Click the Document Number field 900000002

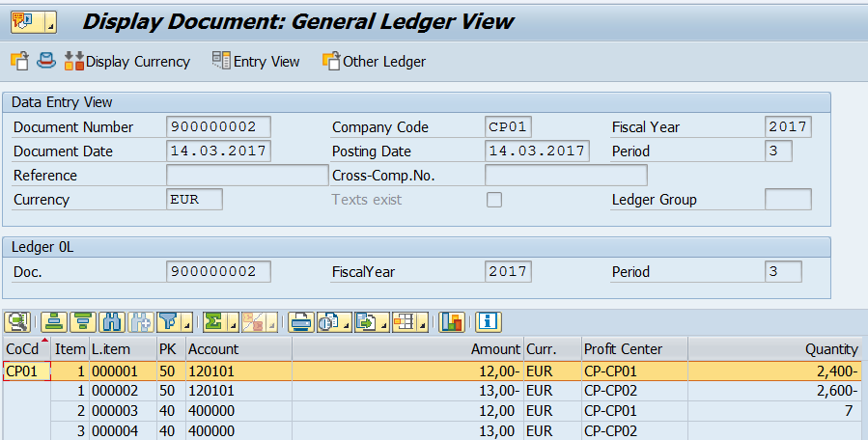coord(218,126)
